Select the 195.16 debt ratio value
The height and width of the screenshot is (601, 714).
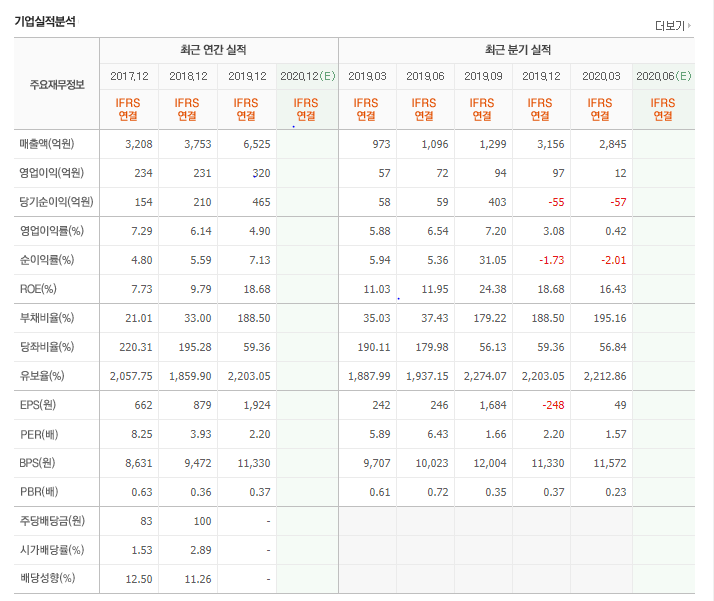[610, 318]
